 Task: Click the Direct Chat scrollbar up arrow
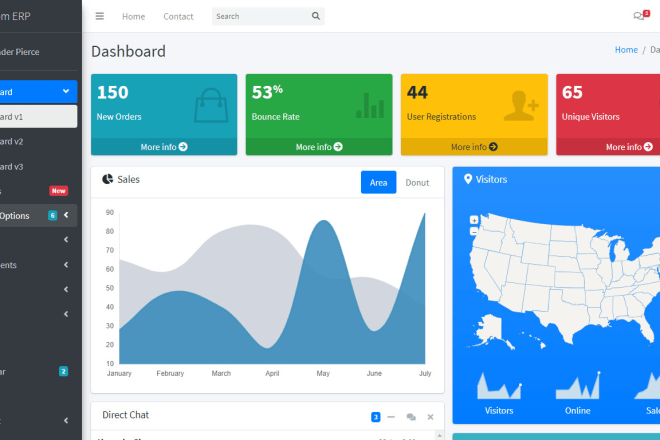(x=439, y=435)
